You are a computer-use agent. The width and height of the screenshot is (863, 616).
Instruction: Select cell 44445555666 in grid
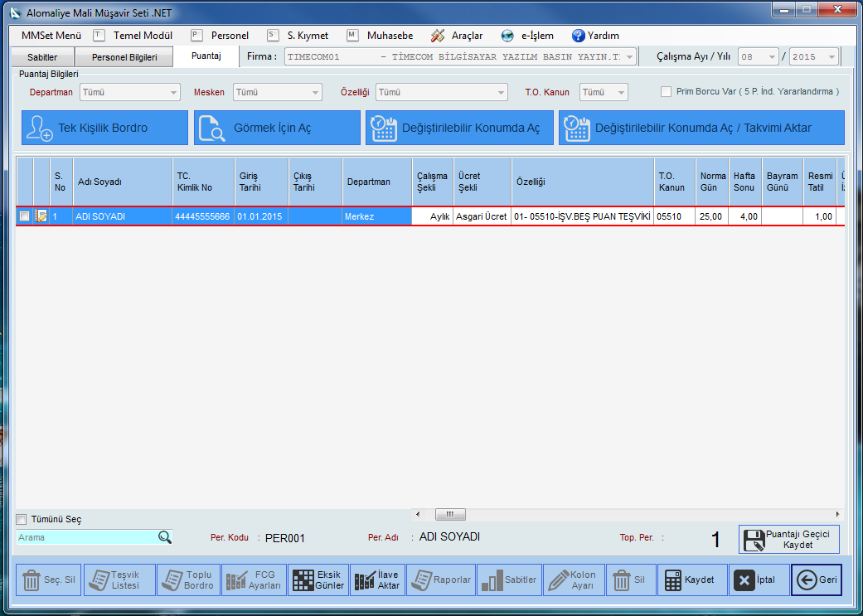(x=204, y=216)
